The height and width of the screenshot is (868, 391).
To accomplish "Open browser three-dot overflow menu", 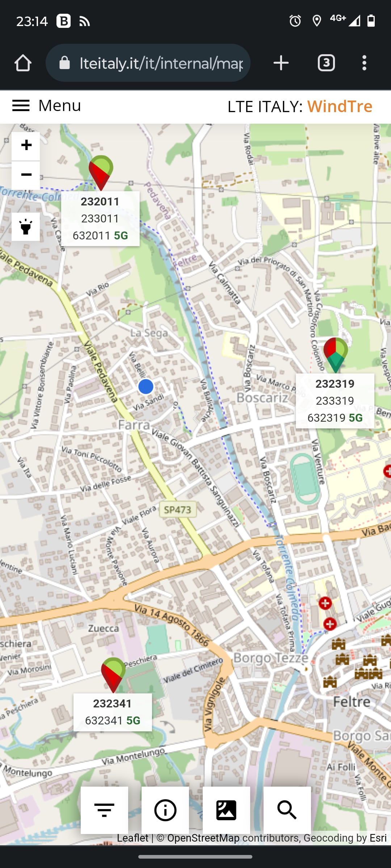I will coord(364,63).
